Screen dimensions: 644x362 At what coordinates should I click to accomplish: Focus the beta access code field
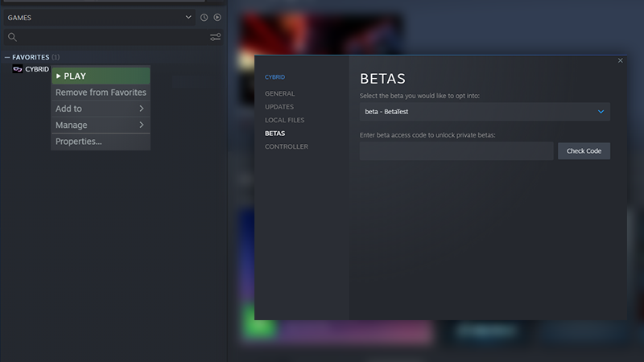point(456,151)
